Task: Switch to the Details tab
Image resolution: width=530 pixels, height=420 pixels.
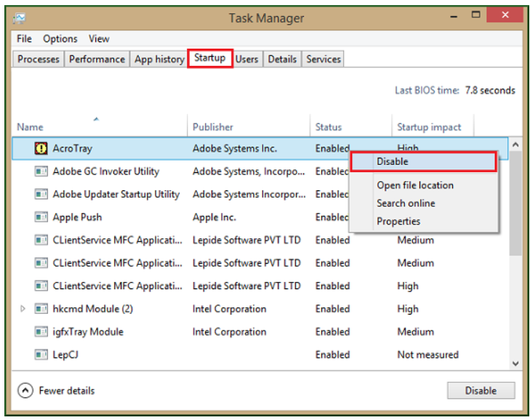Action: [x=282, y=59]
